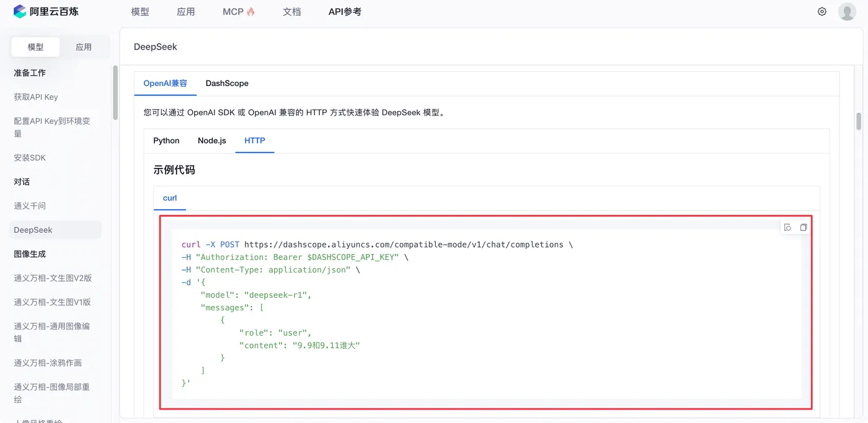The image size is (868, 423).
Task: Open the user avatar in top bar
Action: click(x=847, y=11)
